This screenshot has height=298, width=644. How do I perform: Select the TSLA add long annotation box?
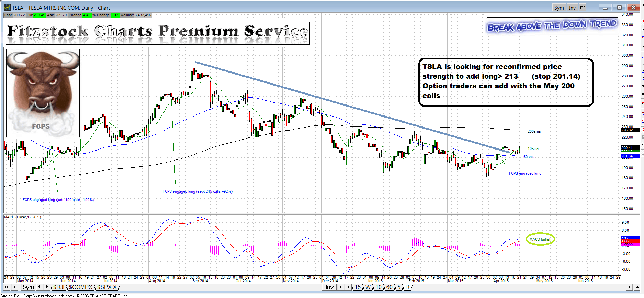(x=506, y=82)
